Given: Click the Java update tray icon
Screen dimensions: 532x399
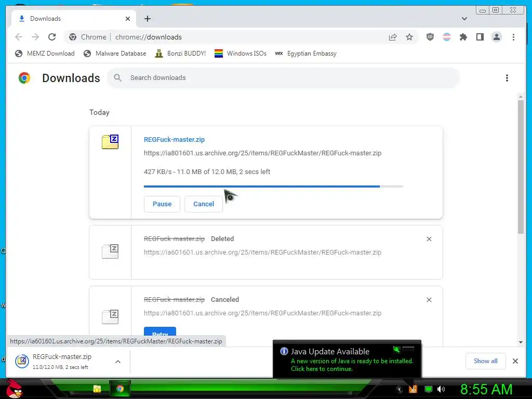Looking at the screenshot, I should click(413, 389).
